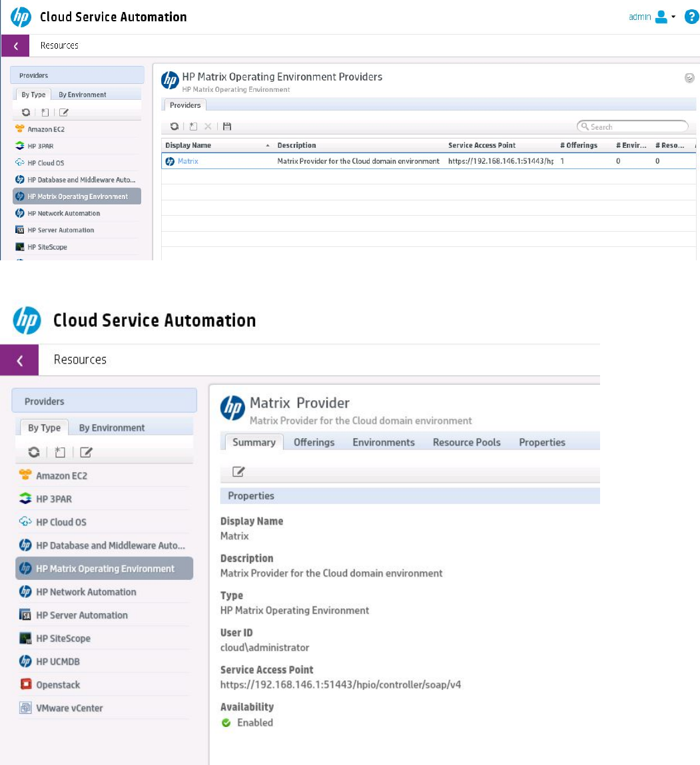This screenshot has height=765, width=700.
Task: Select the Providers tab above the table toolbar
Action: pyautogui.click(x=185, y=105)
